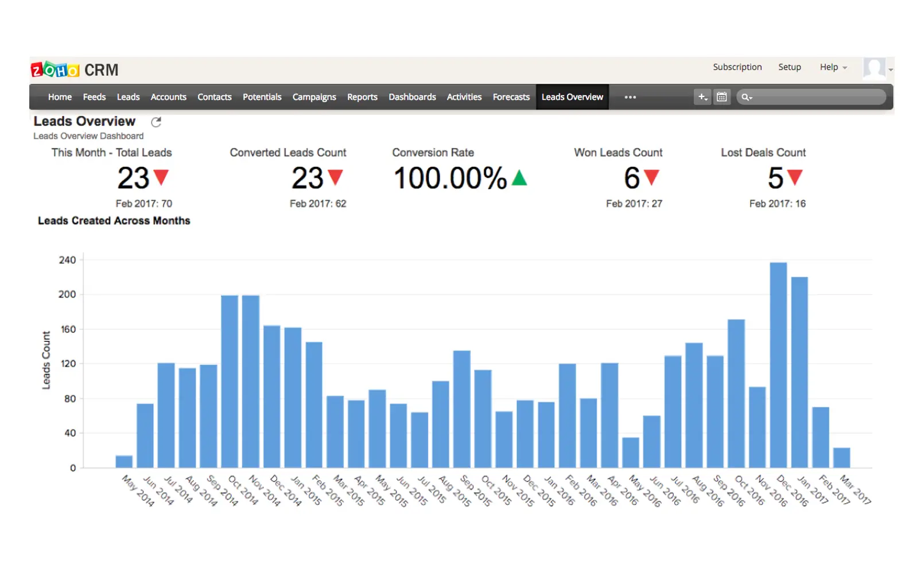Image resolution: width=924 pixels, height=565 pixels.
Task: Go to the Forecasts tab
Action: (511, 97)
